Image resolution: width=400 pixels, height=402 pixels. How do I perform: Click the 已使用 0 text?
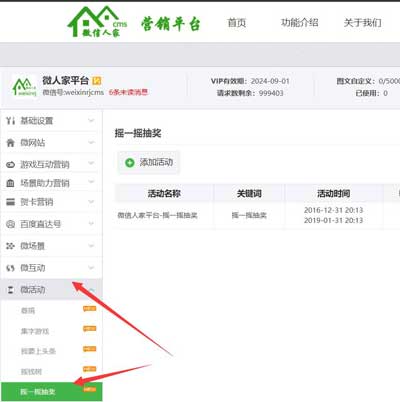pos(371,93)
